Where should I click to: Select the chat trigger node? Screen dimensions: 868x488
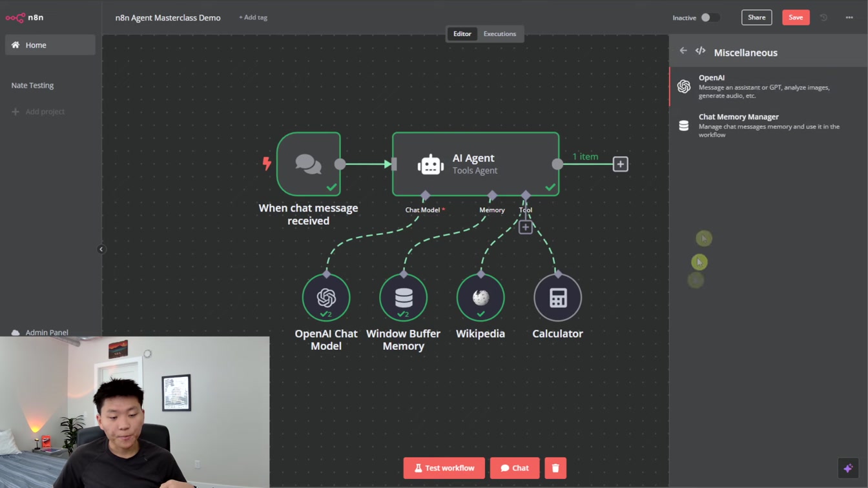[309, 164]
